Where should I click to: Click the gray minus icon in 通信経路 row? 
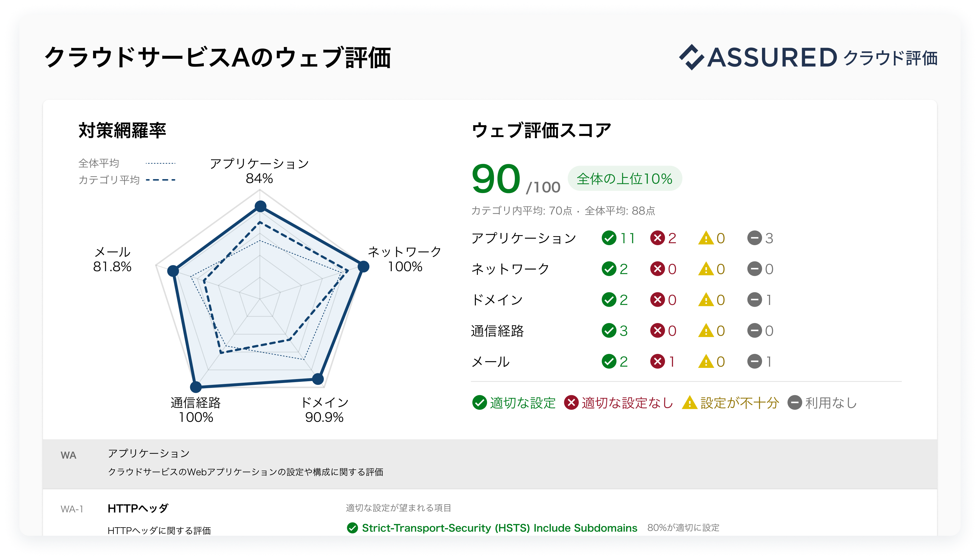coord(754,331)
